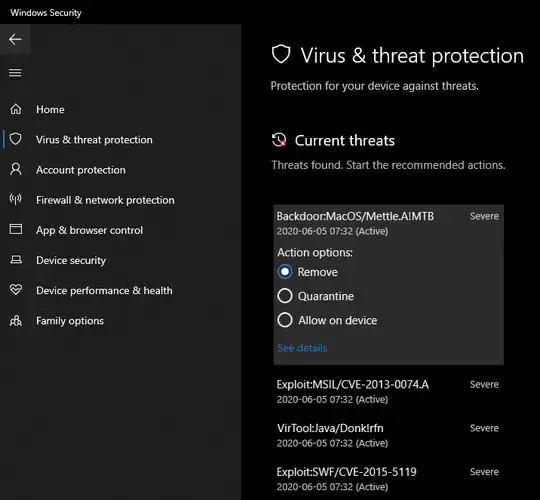The image size is (540, 500).
Task: Click the Family options people icon
Action: 16,321
